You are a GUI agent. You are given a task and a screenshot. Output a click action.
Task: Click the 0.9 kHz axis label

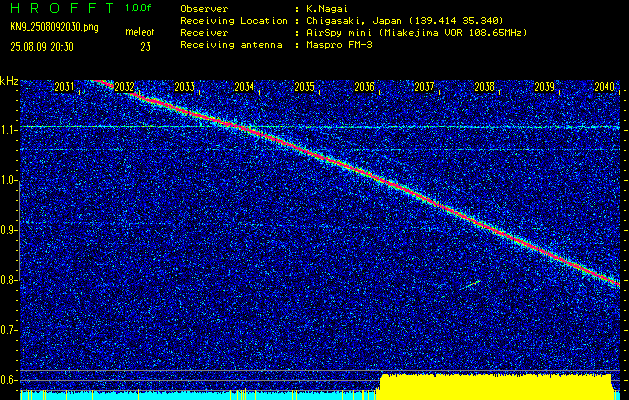pos(8,230)
